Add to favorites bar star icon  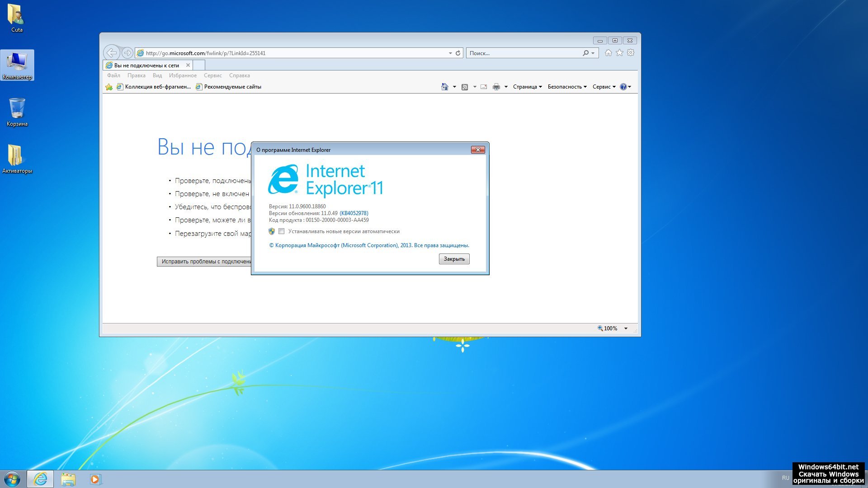click(x=109, y=87)
